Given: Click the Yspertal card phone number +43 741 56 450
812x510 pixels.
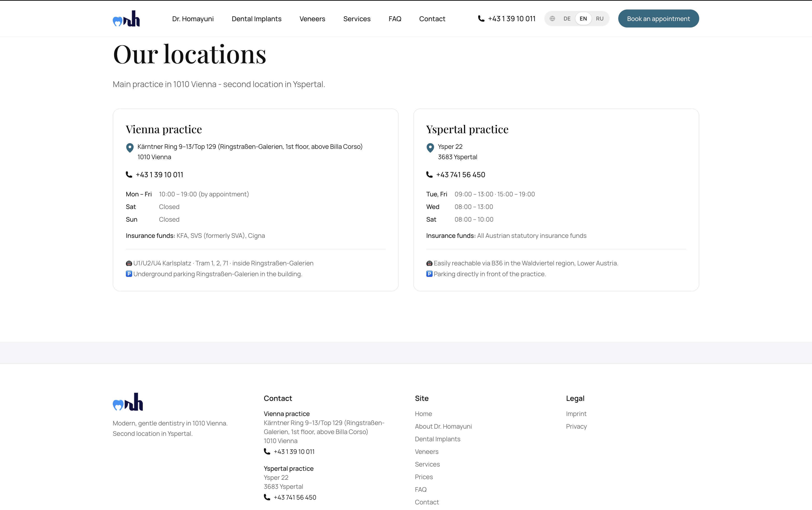Looking at the screenshot, I should tap(461, 175).
